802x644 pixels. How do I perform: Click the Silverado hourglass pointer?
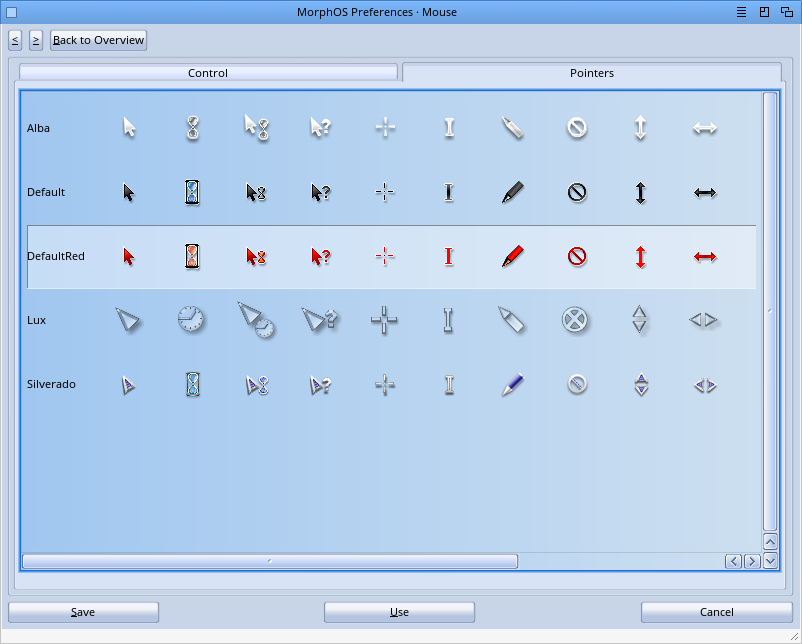[192, 384]
